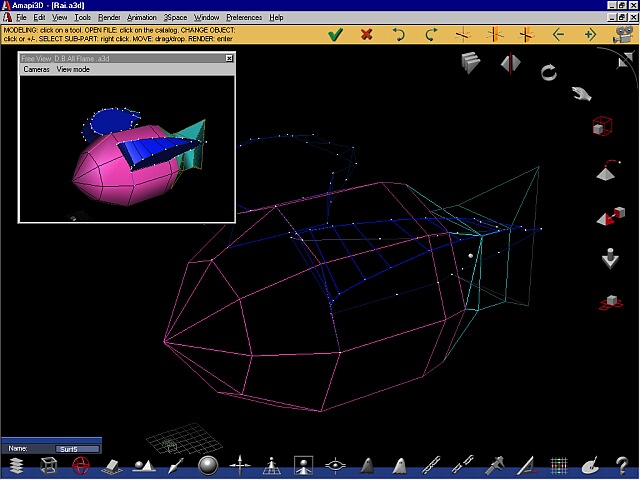Click the green checkmark validate icon
The width and height of the screenshot is (640, 480).
(335, 34)
